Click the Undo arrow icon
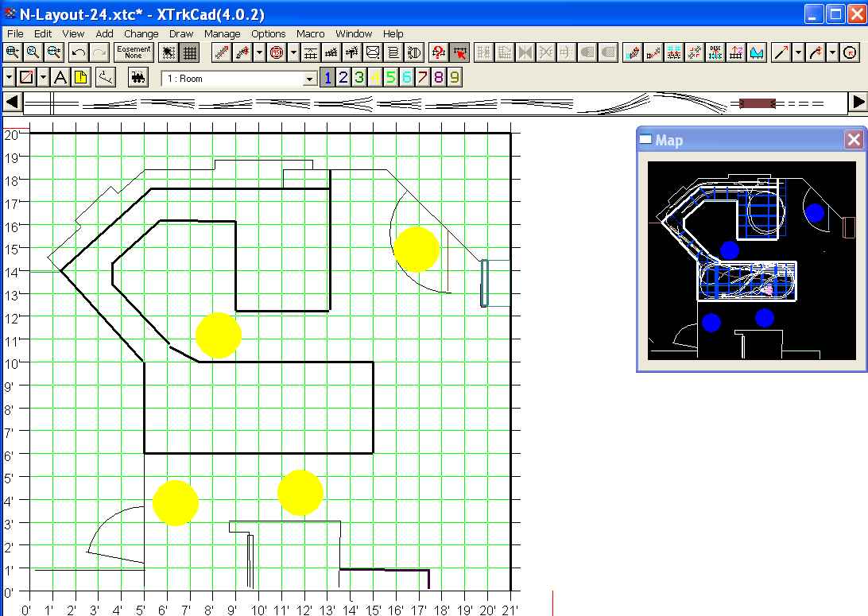 (79, 52)
